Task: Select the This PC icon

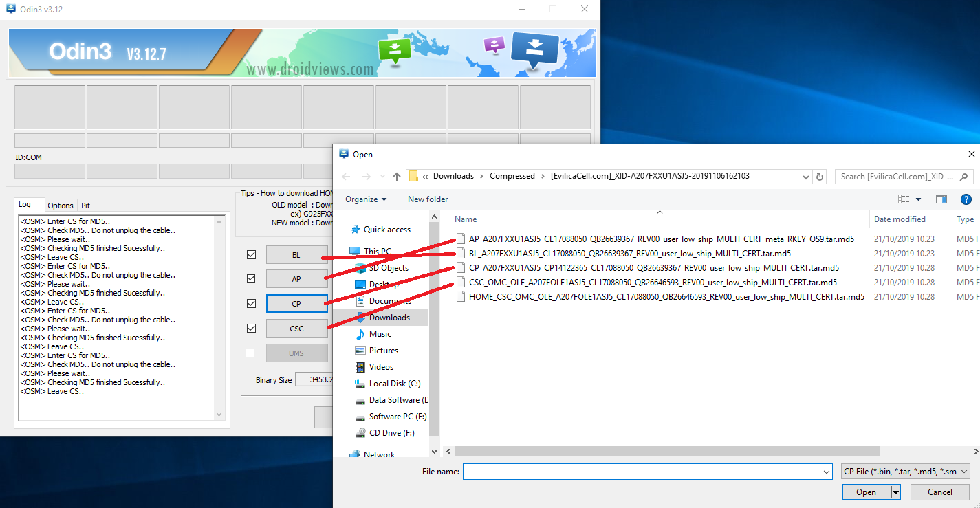Action: [355, 251]
